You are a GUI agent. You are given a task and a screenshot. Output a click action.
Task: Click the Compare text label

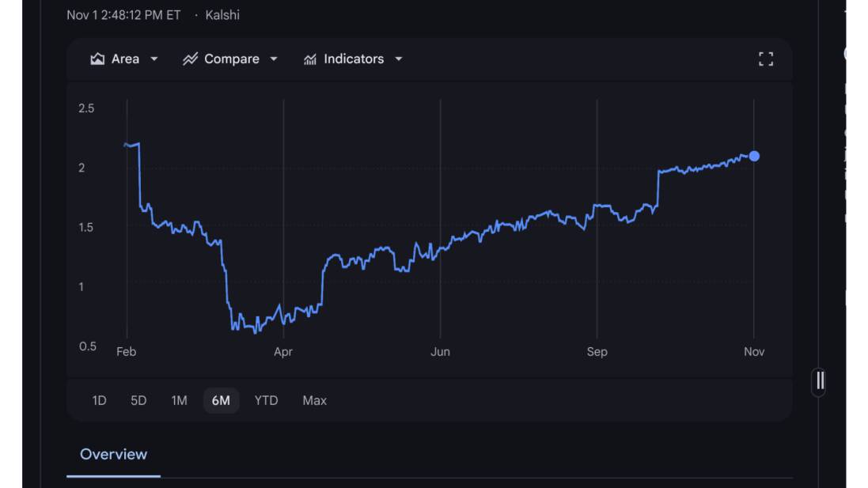pos(232,59)
